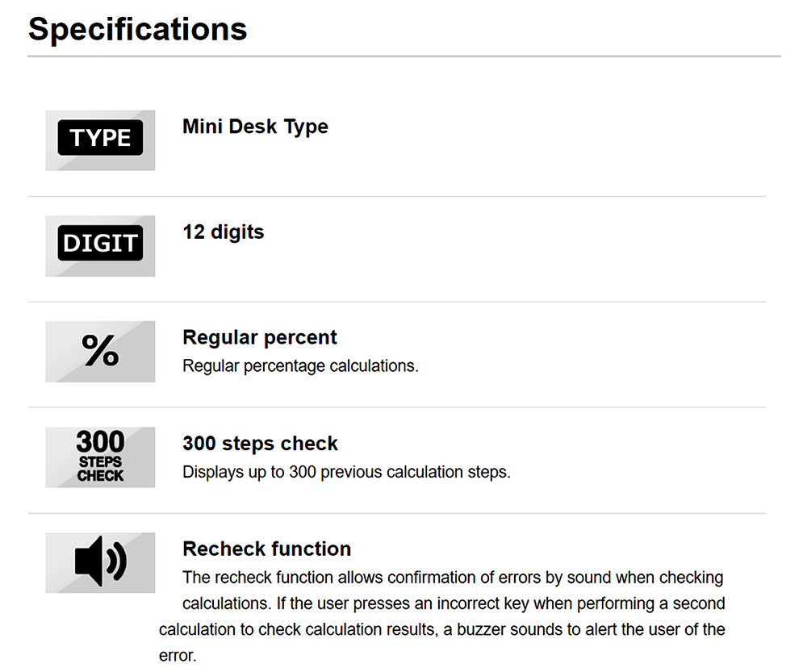Click the Recheck function heading

267,549
